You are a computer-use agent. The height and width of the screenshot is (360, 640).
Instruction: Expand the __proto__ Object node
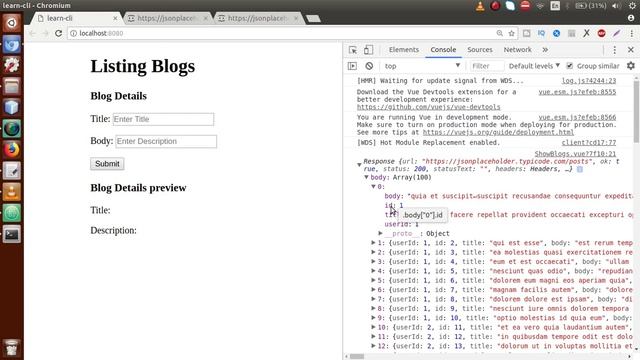(x=380, y=233)
